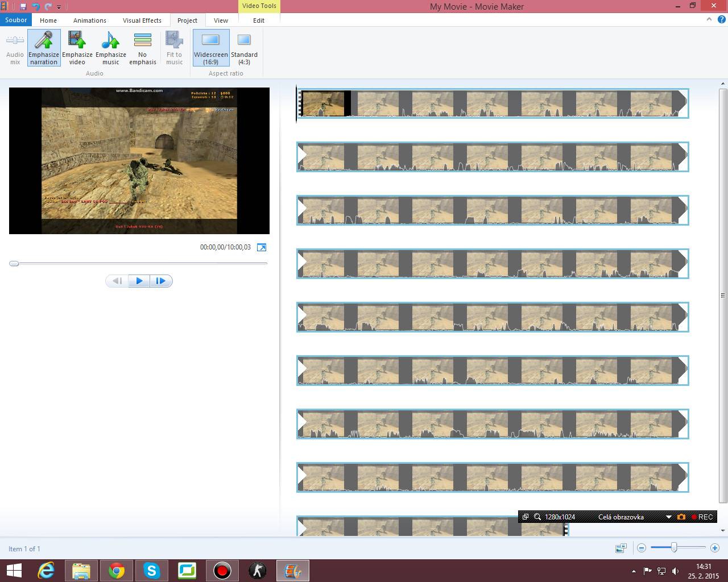728x582 pixels.
Task: Select No emphasis audio option
Action: click(143, 48)
